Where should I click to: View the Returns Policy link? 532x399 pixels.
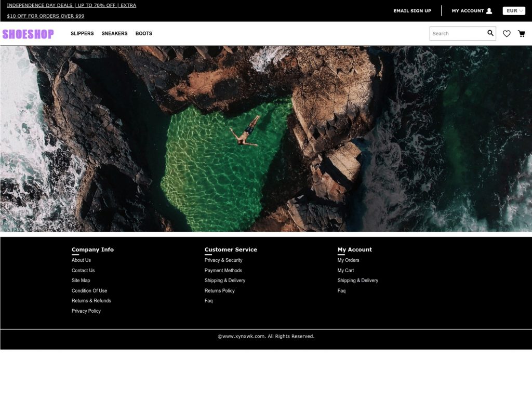(x=219, y=291)
